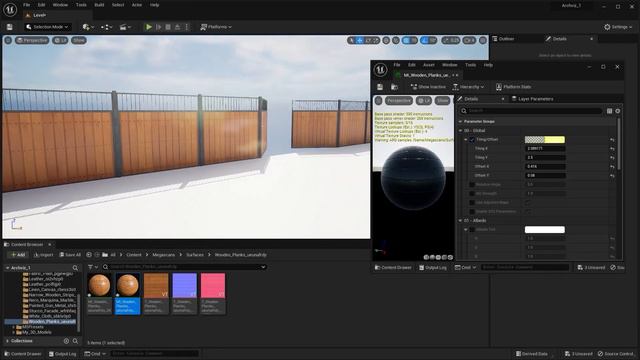Open the main viewport Show flags menu

[79, 40]
